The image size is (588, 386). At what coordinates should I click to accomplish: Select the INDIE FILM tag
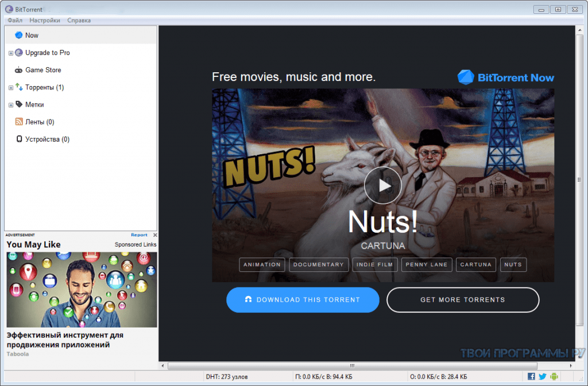pos(374,264)
